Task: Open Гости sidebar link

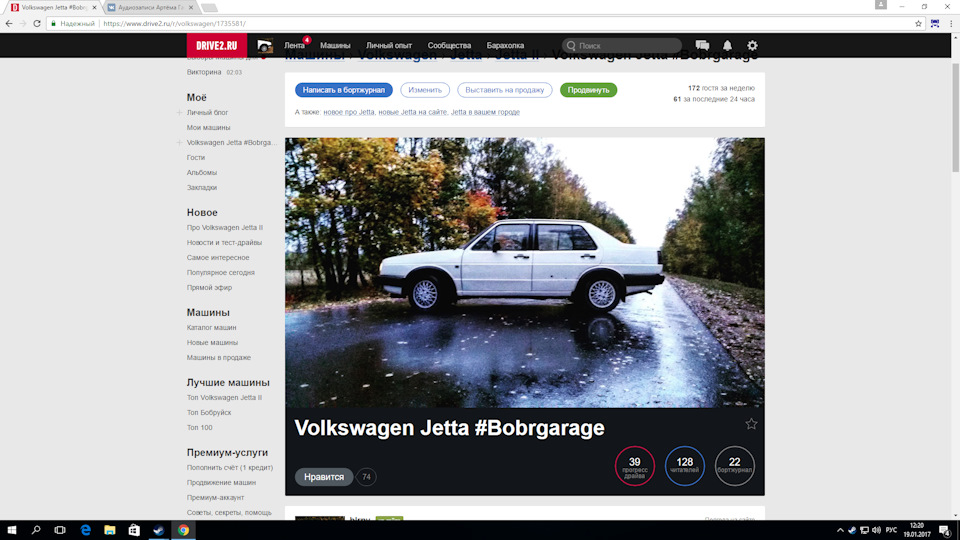Action: pyautogui.click(x=196, y=157)
